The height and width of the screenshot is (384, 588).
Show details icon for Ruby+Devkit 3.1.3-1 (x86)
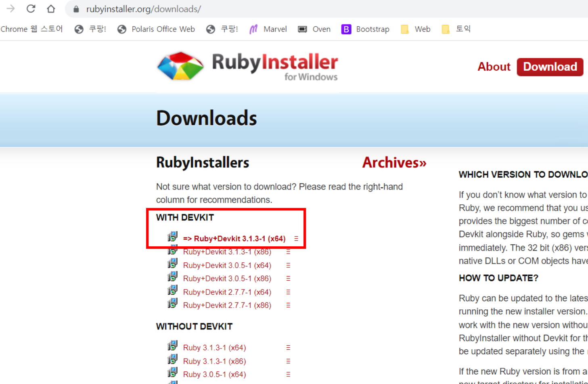tap(288, 252)
